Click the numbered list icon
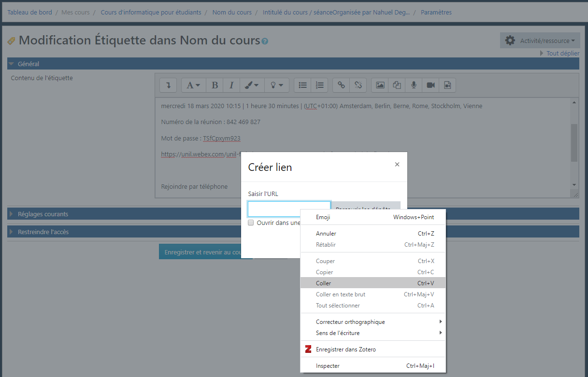Screen dimensions: 588x377 [319, 85]
